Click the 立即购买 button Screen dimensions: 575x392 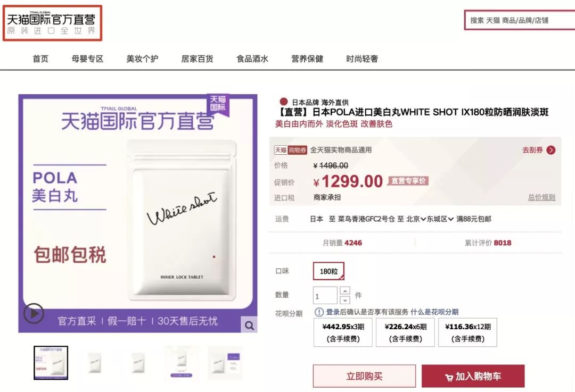click(x=364, y=376)
